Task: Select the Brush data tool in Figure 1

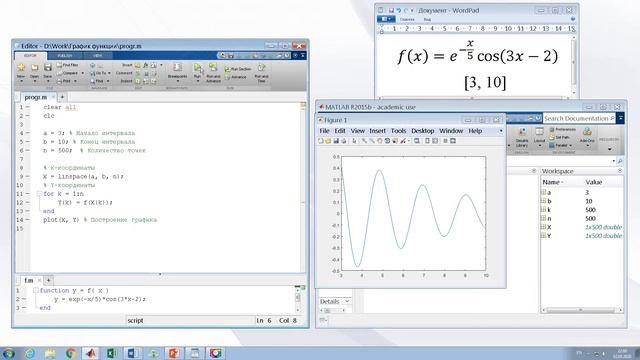Action: tap(403, 141)
